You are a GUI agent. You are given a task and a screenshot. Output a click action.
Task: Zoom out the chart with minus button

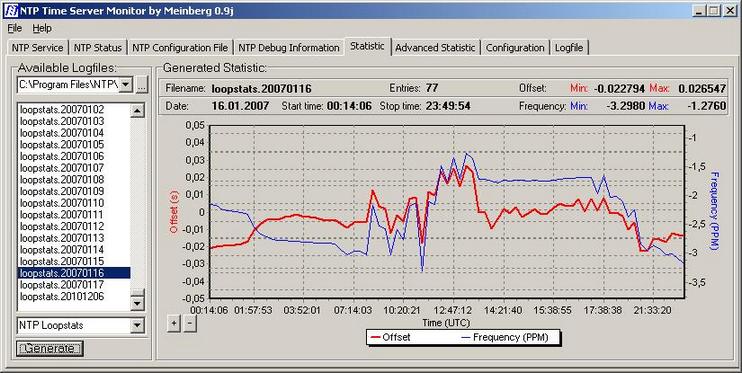tap(190, 324)
